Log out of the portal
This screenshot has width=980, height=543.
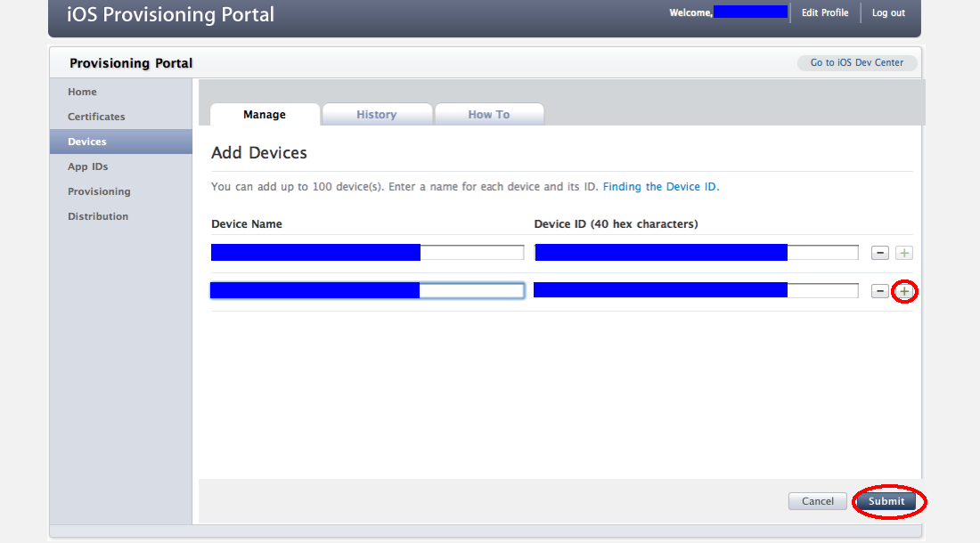pyautogui.click(x=888, y=12)
